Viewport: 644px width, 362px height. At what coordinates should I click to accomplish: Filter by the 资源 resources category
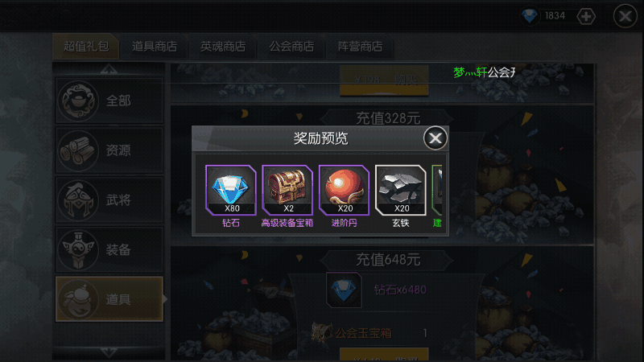[109, 150]
